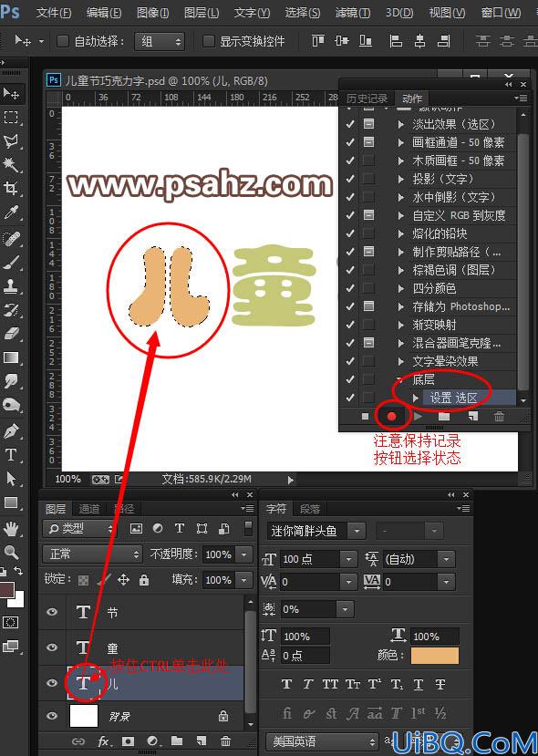The height and width of the screenshot is (756, 538).
Task: Switch to the 历史记录 tab
Action: click(x=367, y=98)
